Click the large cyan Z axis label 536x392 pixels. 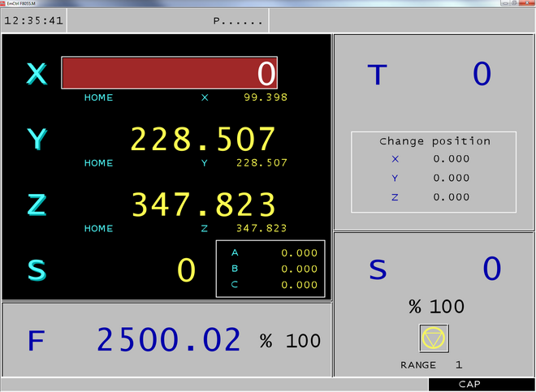coord(37,205)
